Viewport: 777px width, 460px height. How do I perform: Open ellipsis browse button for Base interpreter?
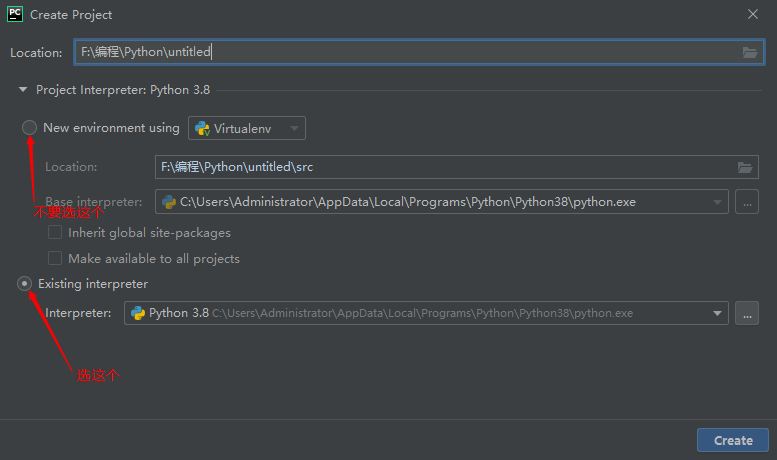747,202
